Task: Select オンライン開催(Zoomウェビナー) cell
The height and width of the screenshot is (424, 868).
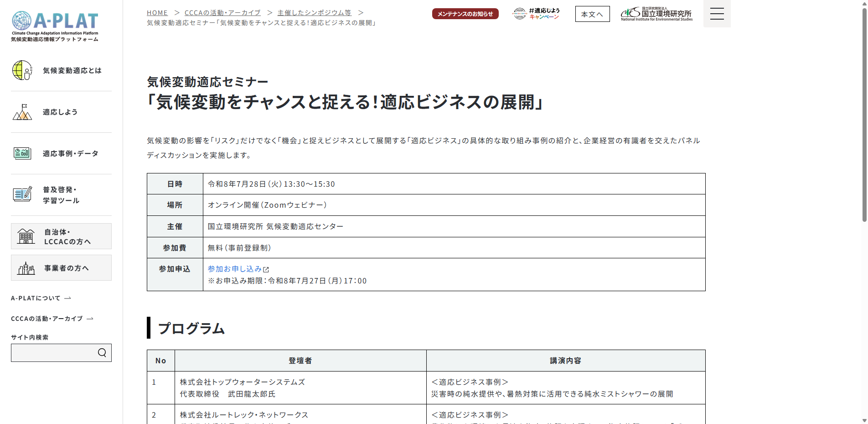Action: pos(454,205)
